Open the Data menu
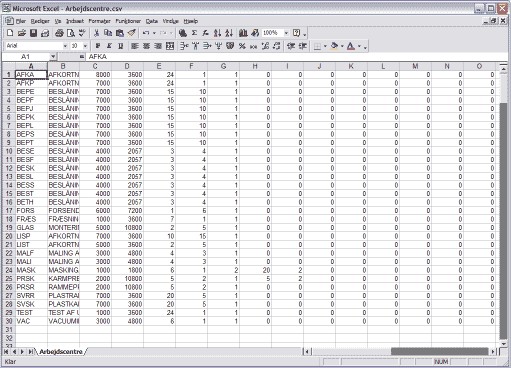Screen dimensions: 511x368 click(152, 21)
